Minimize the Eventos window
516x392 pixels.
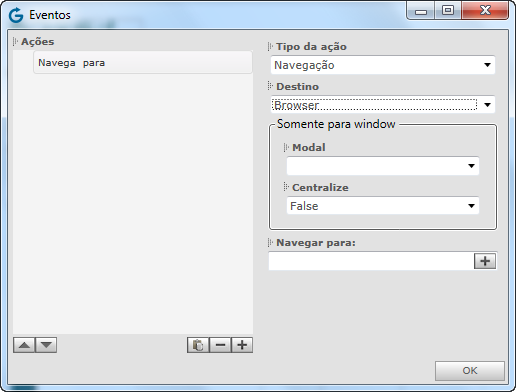[x=421, y=11]
